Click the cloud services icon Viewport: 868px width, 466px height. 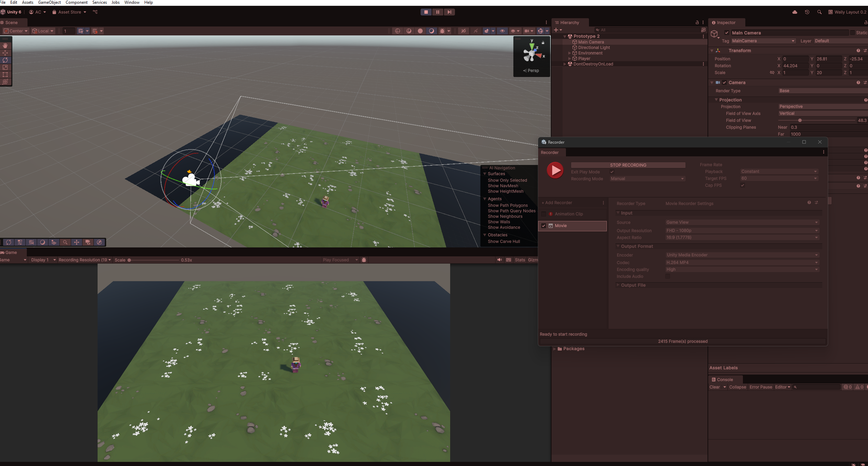click(x=795, y=12)
